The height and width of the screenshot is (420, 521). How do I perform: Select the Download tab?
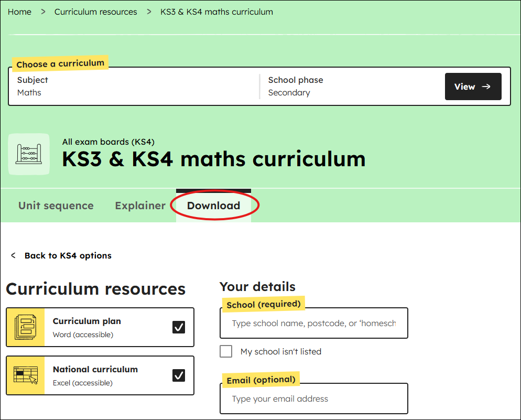[213, 206]
